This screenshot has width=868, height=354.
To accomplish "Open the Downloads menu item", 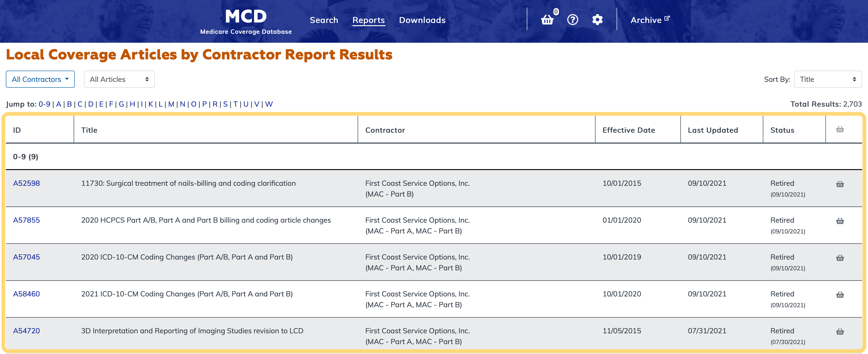I will click(422, 20).
